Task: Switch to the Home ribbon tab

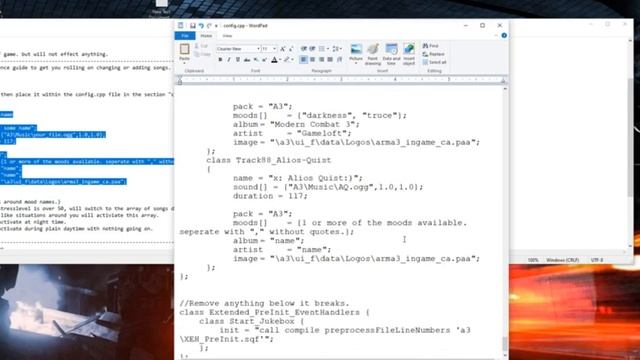Action: point(206,36)
